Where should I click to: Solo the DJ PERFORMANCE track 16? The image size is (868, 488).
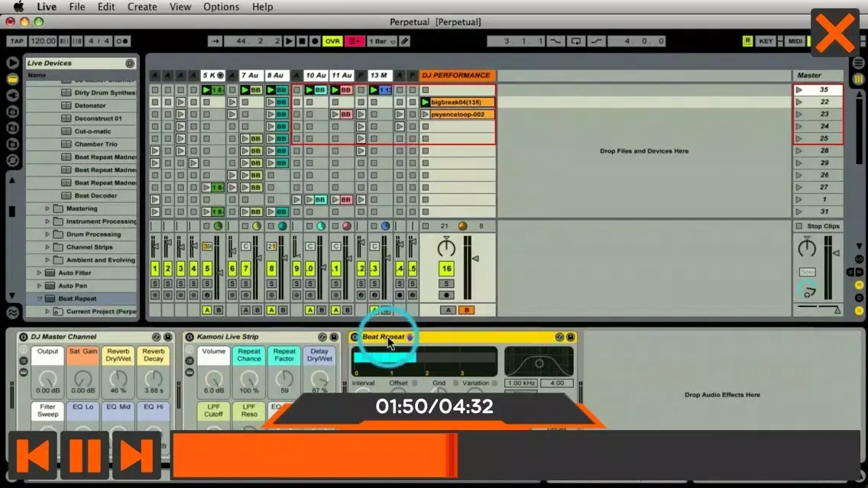(446, 283)
